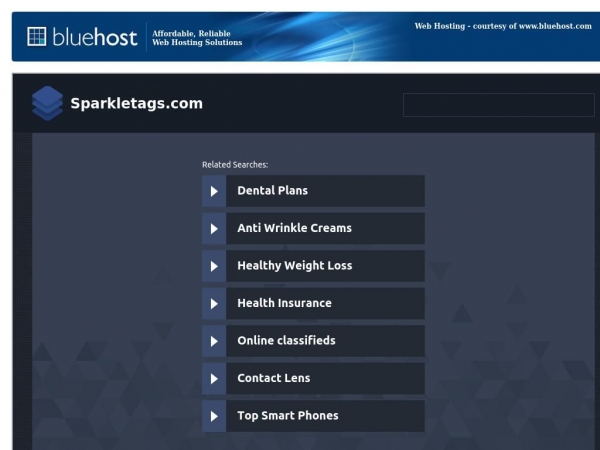The image size is (600, 450).
Task: Click the arrow icon beside Dental Plans
Action: (214, 191)
